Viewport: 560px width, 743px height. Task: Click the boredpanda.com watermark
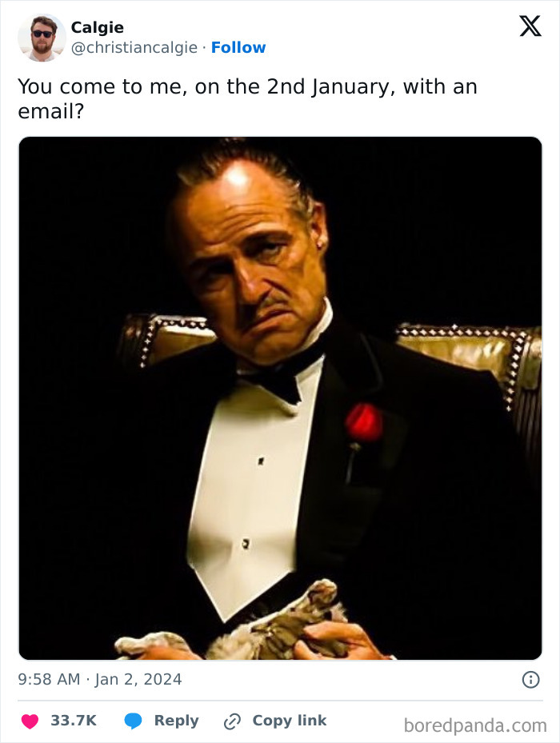(475, 725)
